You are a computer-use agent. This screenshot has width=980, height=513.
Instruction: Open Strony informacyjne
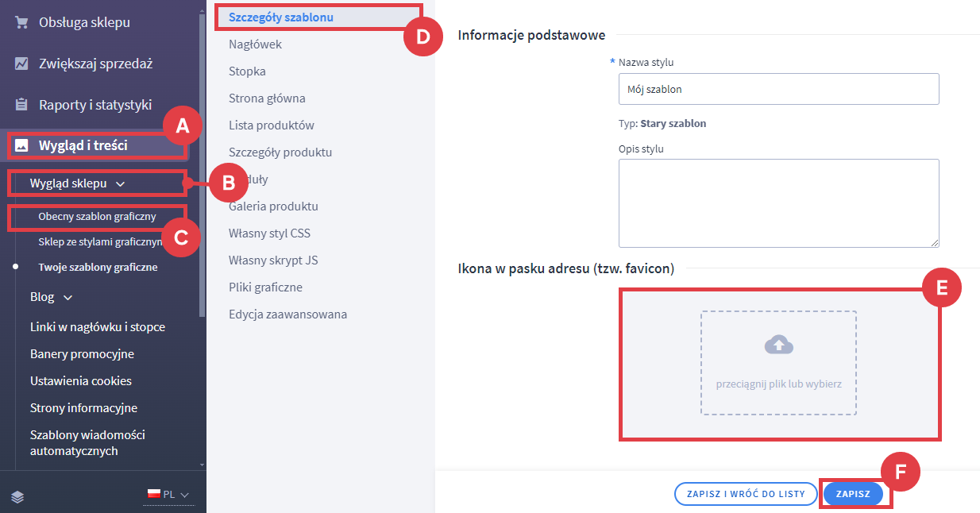point(83,408)
